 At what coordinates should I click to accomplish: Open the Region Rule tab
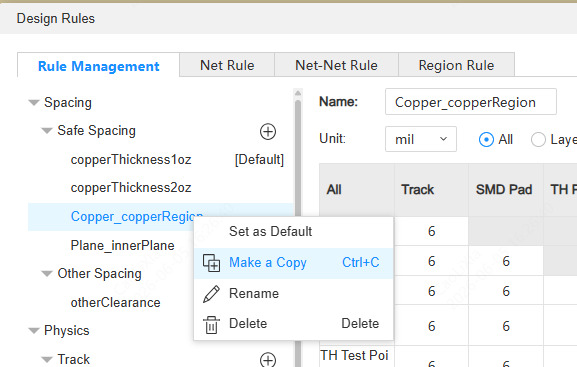[x=456, y=65]
